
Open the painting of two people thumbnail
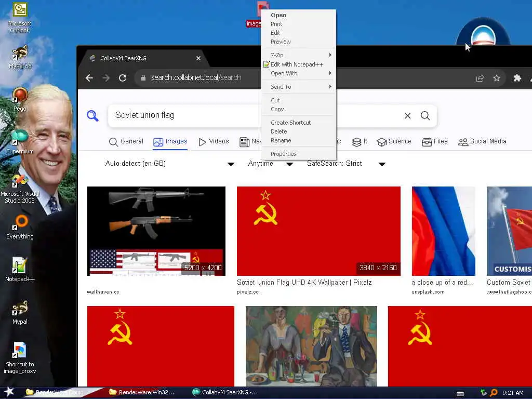(311, 346)
